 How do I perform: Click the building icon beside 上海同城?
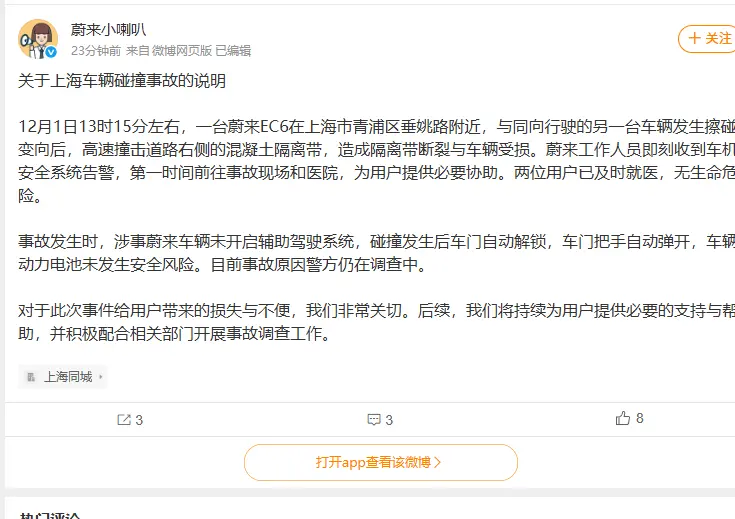(x=32, y=377)
